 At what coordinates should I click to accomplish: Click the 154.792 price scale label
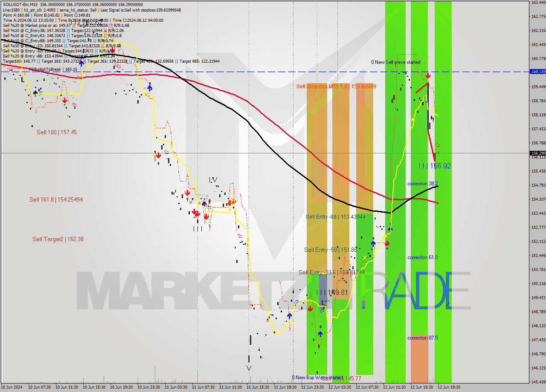(x=538, y=185)
